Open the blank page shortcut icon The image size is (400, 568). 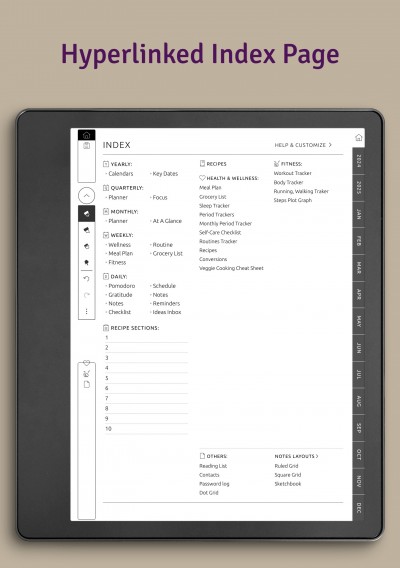click(87, 384)
